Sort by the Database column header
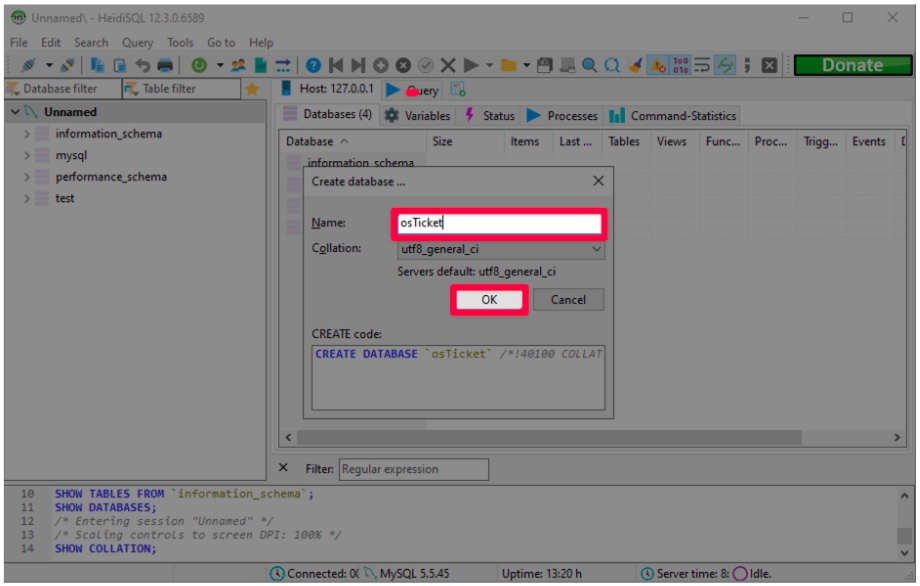The width and height of the screenshot is (920, 586). tap(353, 141)
